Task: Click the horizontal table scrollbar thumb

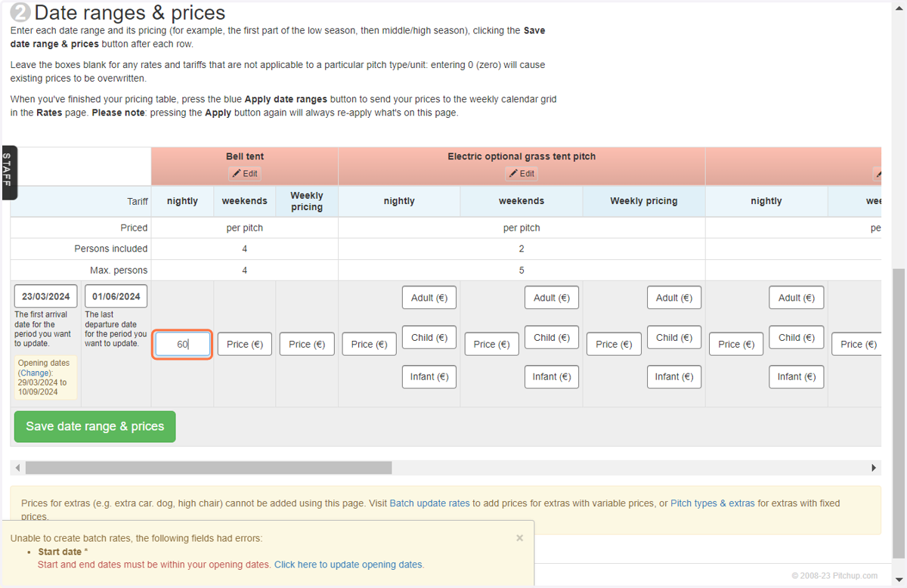Action: coord(209,468)
